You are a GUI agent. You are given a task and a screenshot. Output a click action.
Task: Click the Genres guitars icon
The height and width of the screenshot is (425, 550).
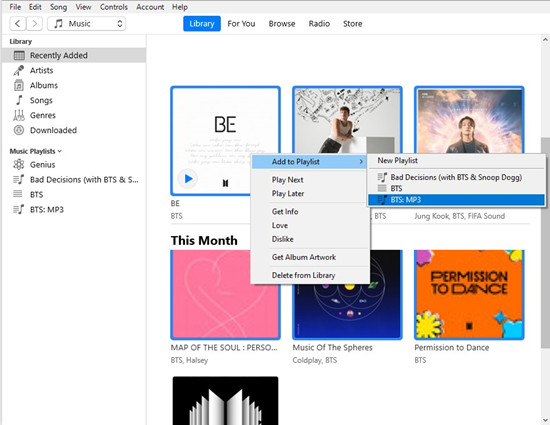point(19,115)
